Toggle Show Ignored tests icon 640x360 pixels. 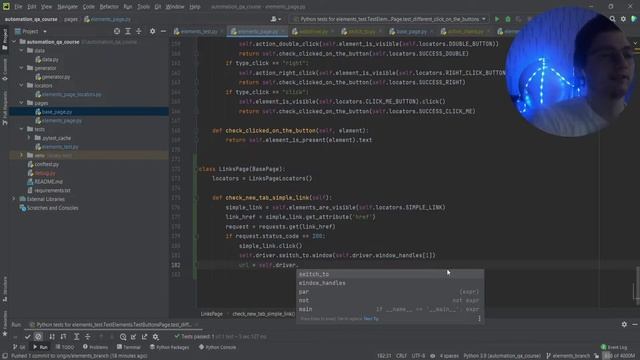38,337
